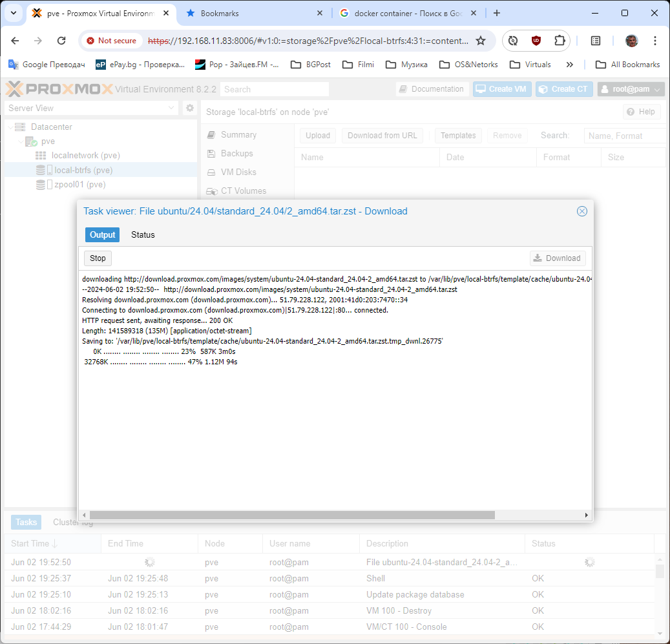Viewport: 670px width, 644px height.
Task: Click the Proxmox logo
Action: [59, 89]
